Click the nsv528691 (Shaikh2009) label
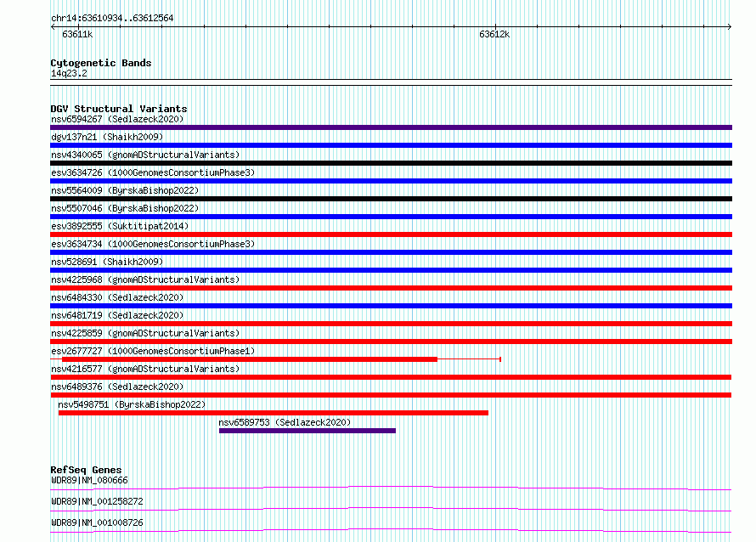The width and height of the screenshot is (756, 542). [107, 262]
